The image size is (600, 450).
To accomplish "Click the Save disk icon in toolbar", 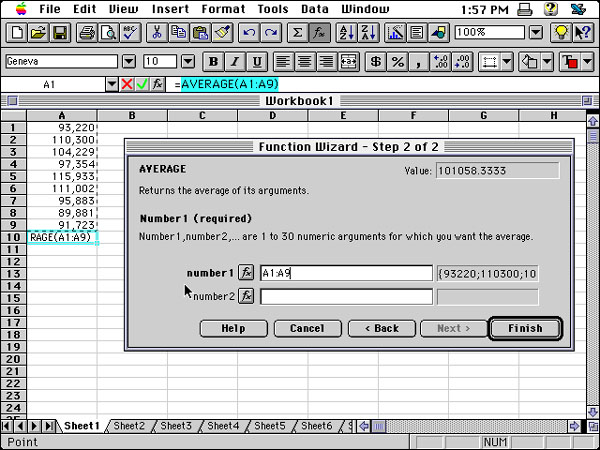I will pos(60,33).
